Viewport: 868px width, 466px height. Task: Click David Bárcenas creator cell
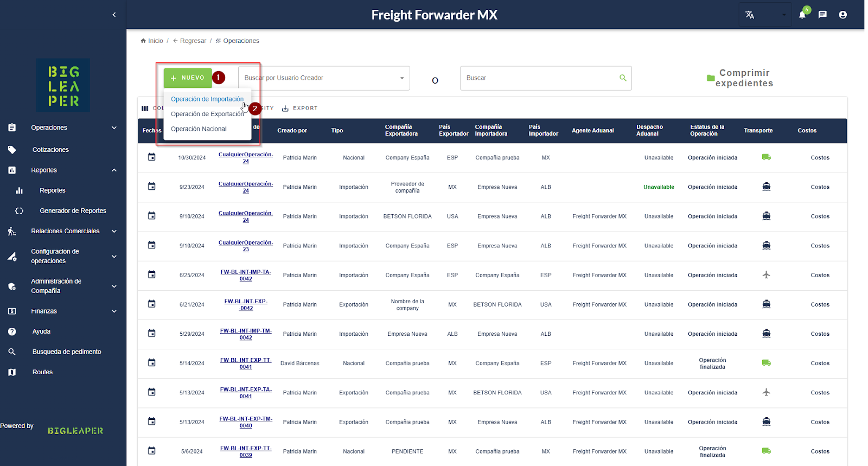click(299, 363)
